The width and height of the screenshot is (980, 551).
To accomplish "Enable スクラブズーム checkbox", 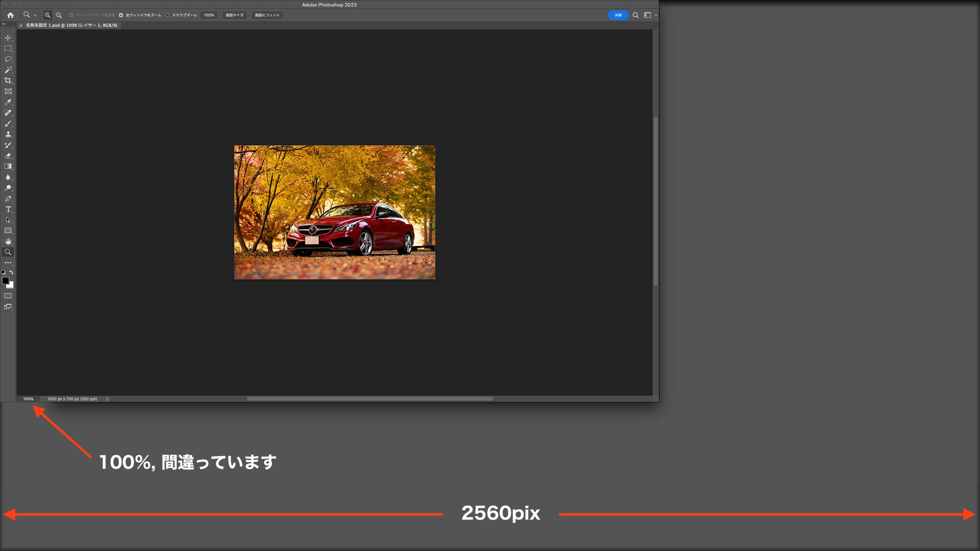I will click(167, 15).
